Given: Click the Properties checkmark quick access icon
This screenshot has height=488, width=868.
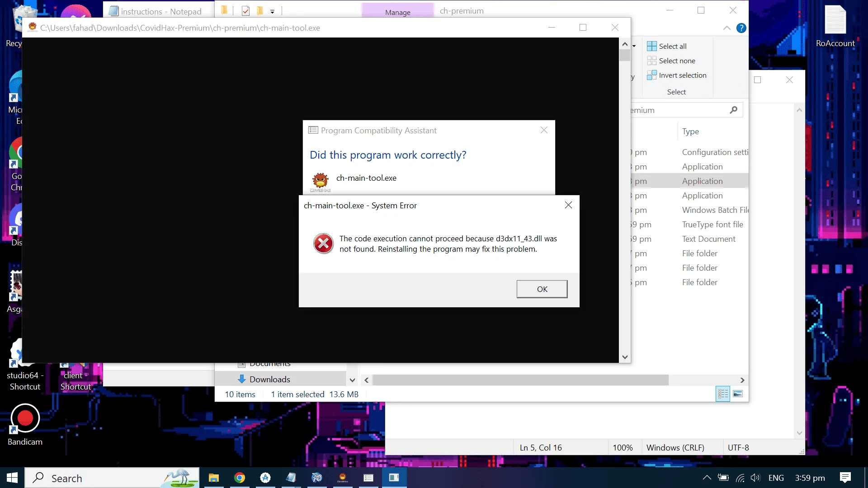Looking at the screenshot, I should coord(245,11).
